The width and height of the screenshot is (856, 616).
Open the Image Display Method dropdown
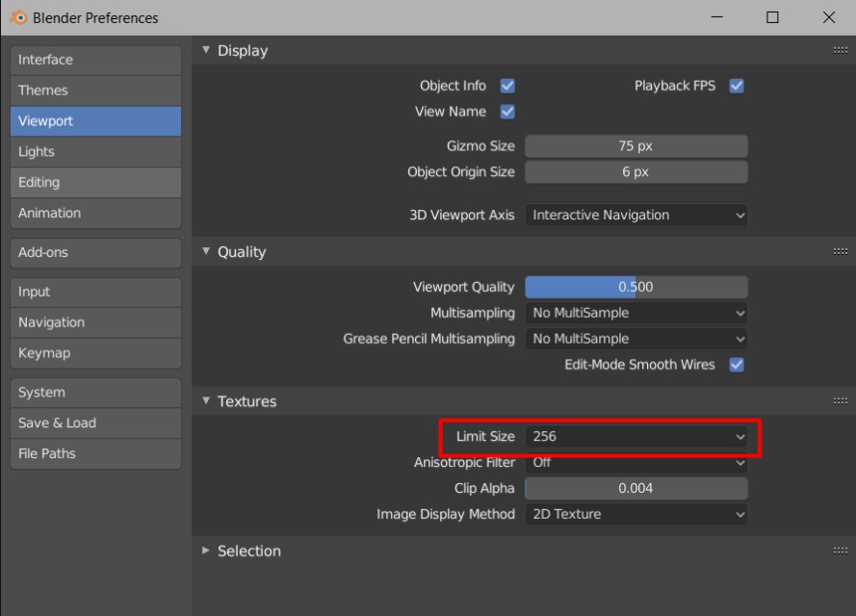636,514
